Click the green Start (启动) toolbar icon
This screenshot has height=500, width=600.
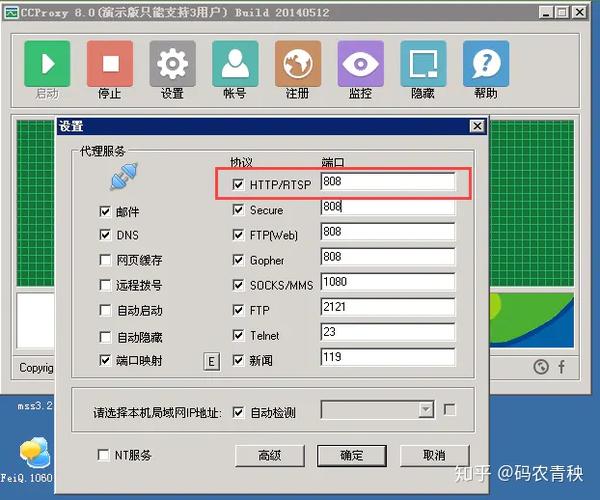click(47, 64)
